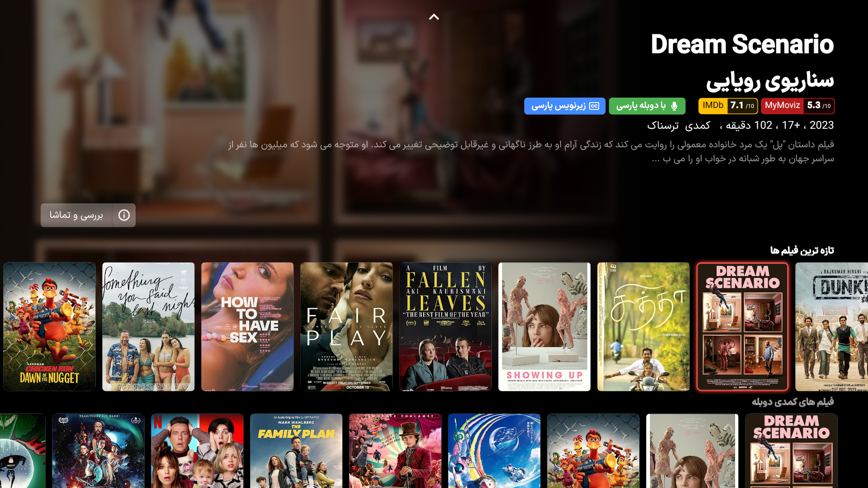Click the MyMoviz 5.3 rating badge
The width and height of the screenshot is (868, 488).
point(797,106)
